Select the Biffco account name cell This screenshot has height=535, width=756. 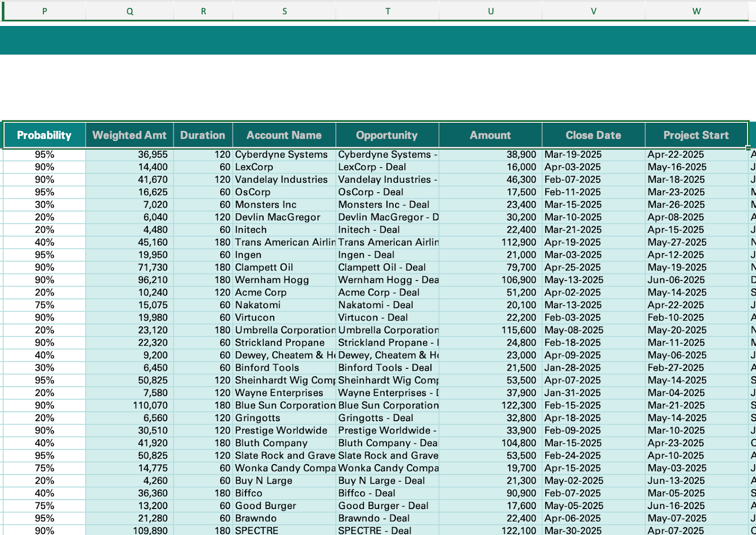pyautogui.click(x=284, y=493)
